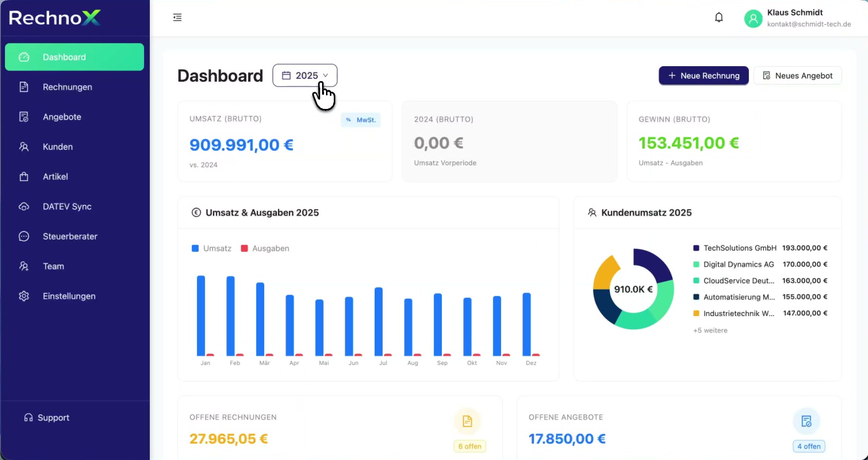The height and width of the screenshot is (460, 868).
Task: Go to Team page
Action: point(74,266)
